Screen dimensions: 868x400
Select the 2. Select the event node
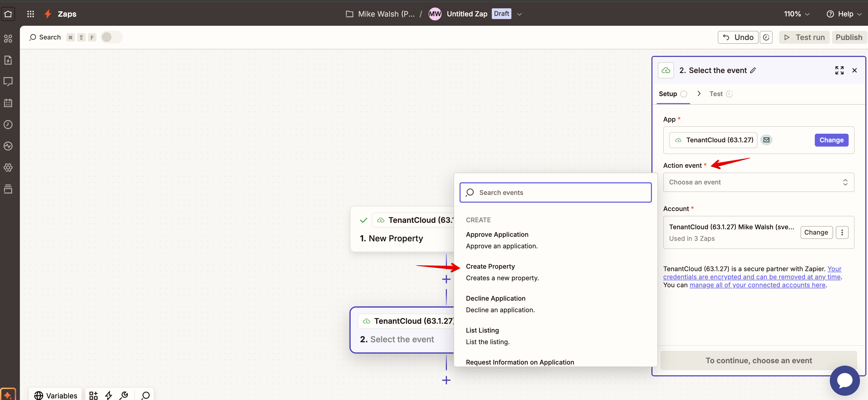[402, 330]
